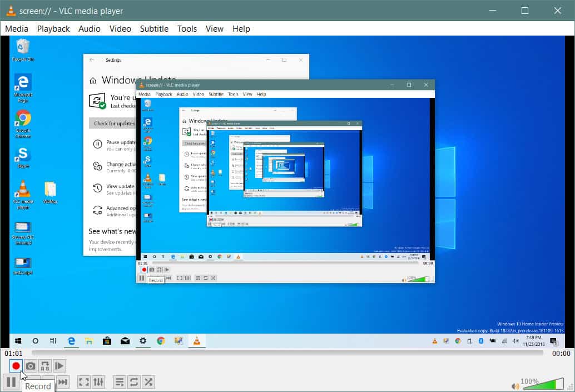
Task: Open Mail from the taskbar
Action: pyautogui.click(x=125, y=341)
